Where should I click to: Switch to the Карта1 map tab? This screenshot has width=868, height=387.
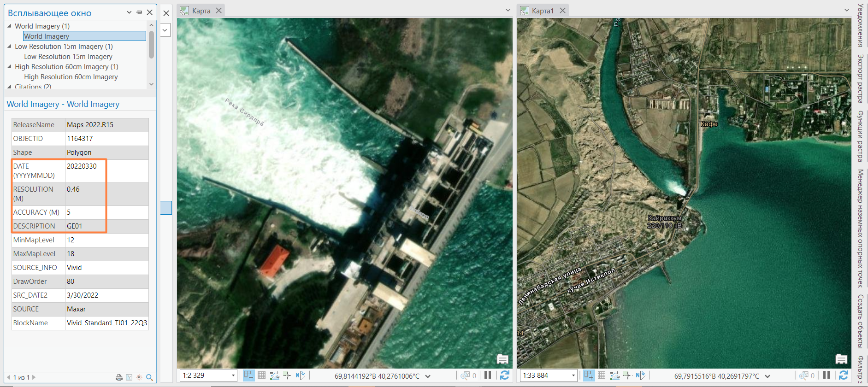coord(542,11)
